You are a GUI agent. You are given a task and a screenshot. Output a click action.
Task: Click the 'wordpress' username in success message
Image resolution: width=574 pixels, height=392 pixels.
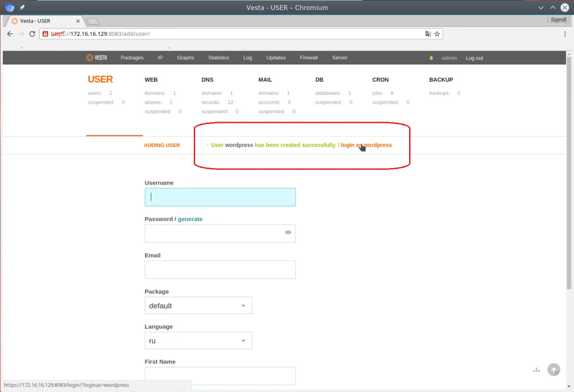tap(239, 145)
